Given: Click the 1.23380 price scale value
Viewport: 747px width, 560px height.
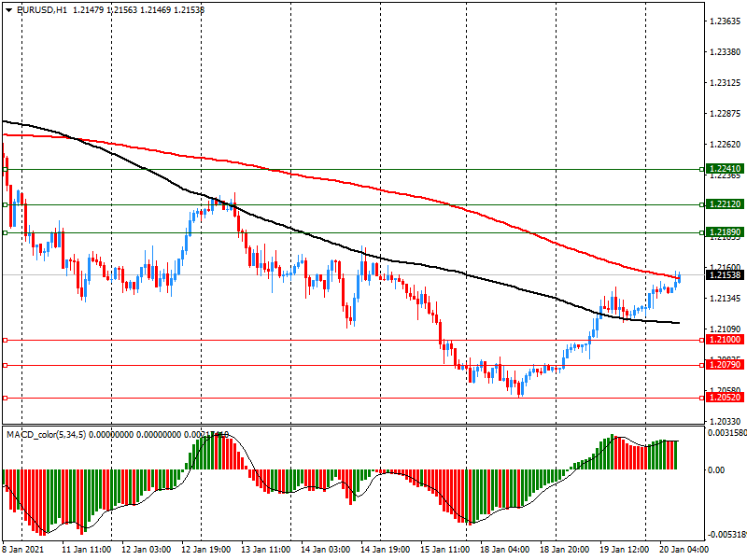Looking at the screenshot, I should click(726, 52).
